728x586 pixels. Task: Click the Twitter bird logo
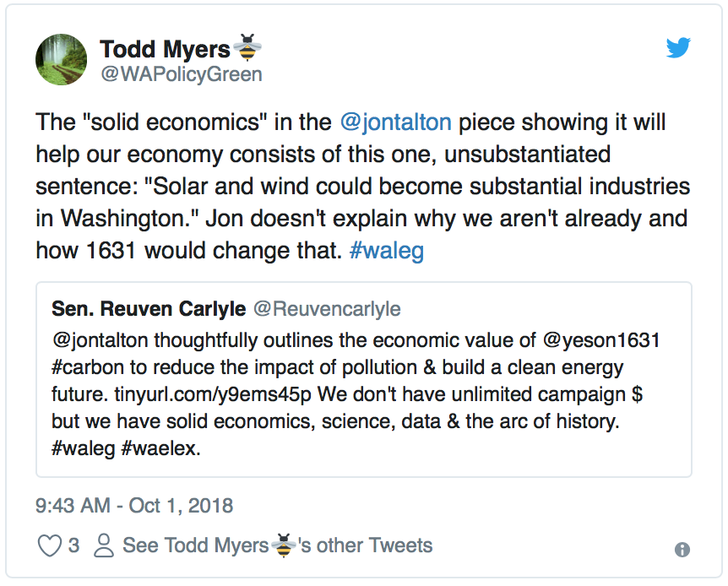[678, 48]
